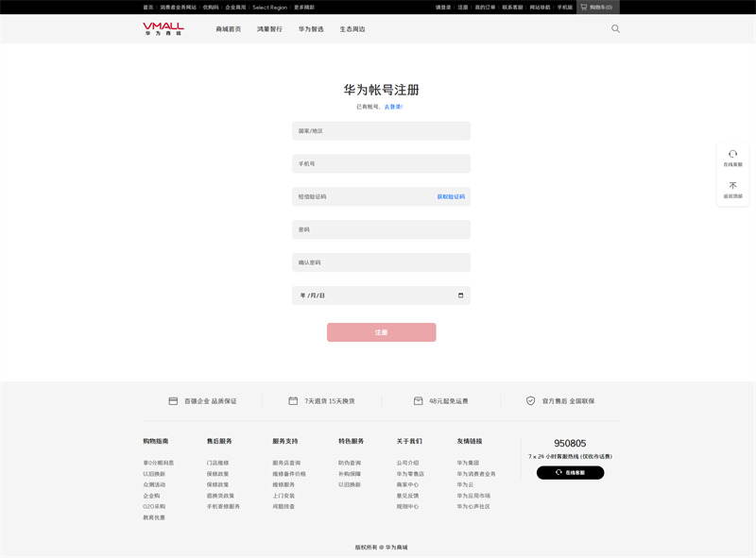Open the 华为集团 footer link

point(468,463)
